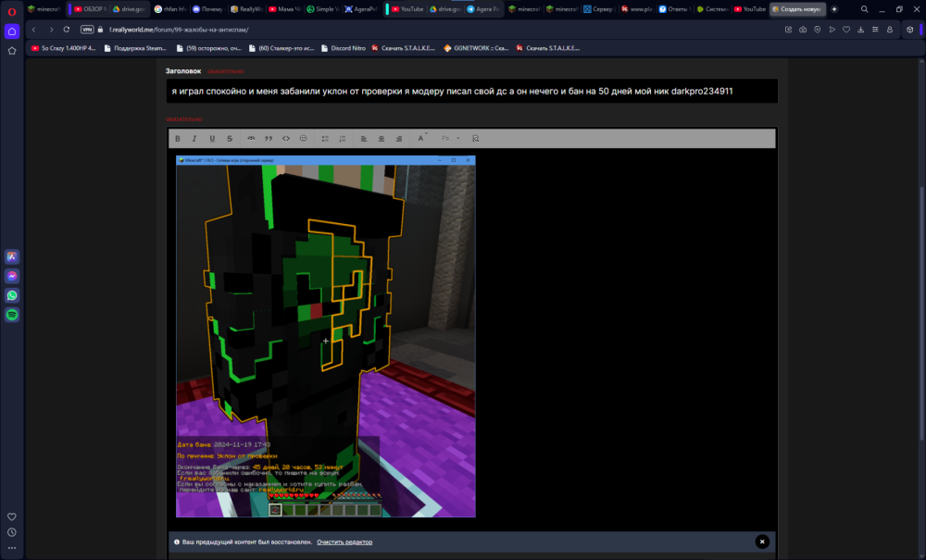Open Opera start page home icon
The height and width of the screenshot is (560, 926).
12,31
